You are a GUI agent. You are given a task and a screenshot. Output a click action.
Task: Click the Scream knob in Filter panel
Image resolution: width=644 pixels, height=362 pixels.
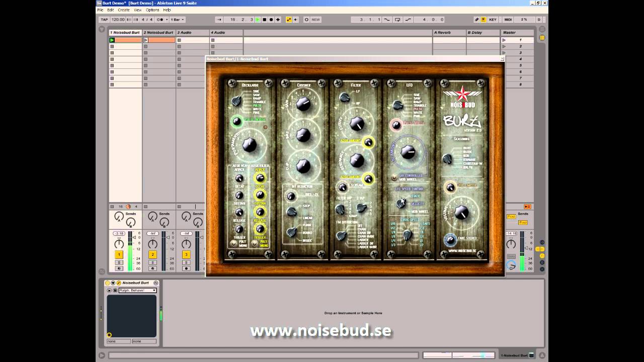pyautogui.click(x=342, y=188)
